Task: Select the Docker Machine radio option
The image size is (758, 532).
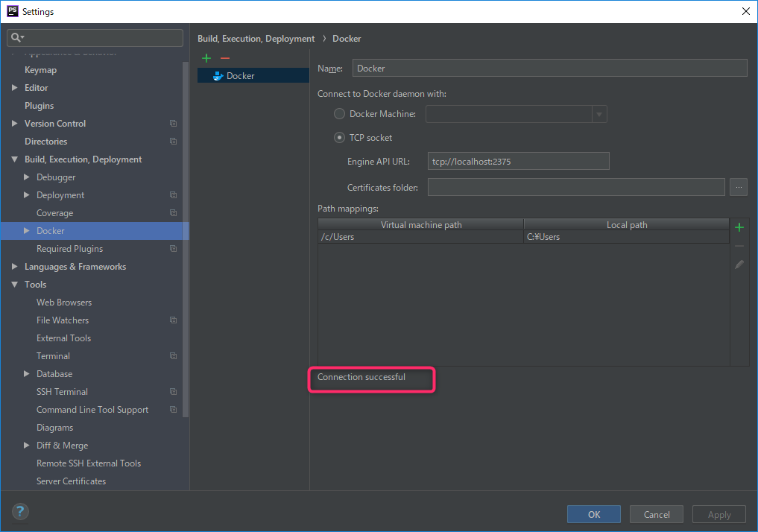Action: pyautogui.click(x=339, y=114)
